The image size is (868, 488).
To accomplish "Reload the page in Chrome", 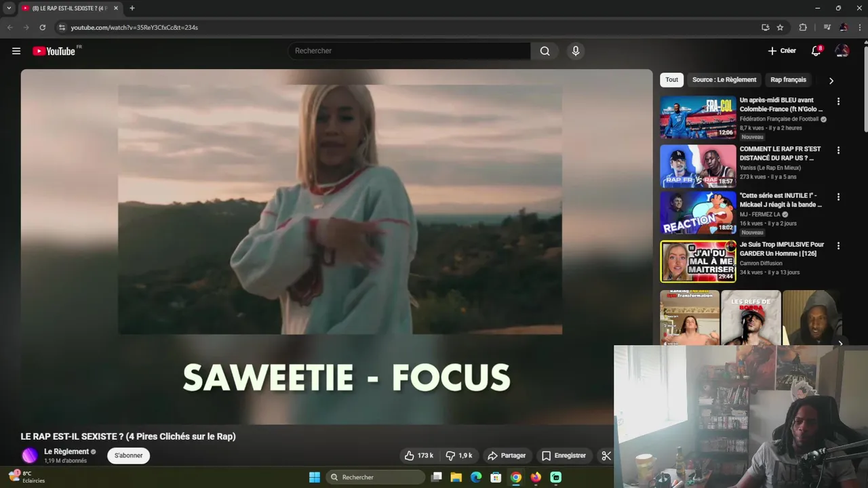I will [42, 27].
